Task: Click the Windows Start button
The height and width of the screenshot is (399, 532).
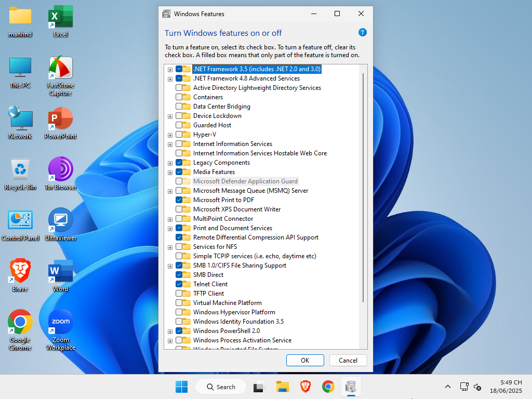Action: coord(181,387)
